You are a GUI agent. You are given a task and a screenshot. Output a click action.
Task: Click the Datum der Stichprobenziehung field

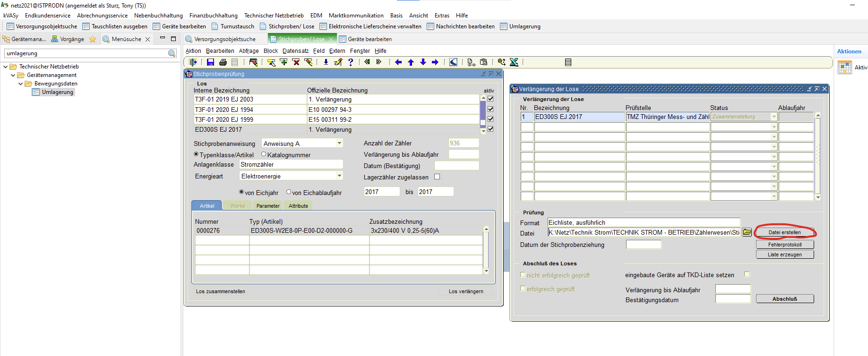(644, 245)
